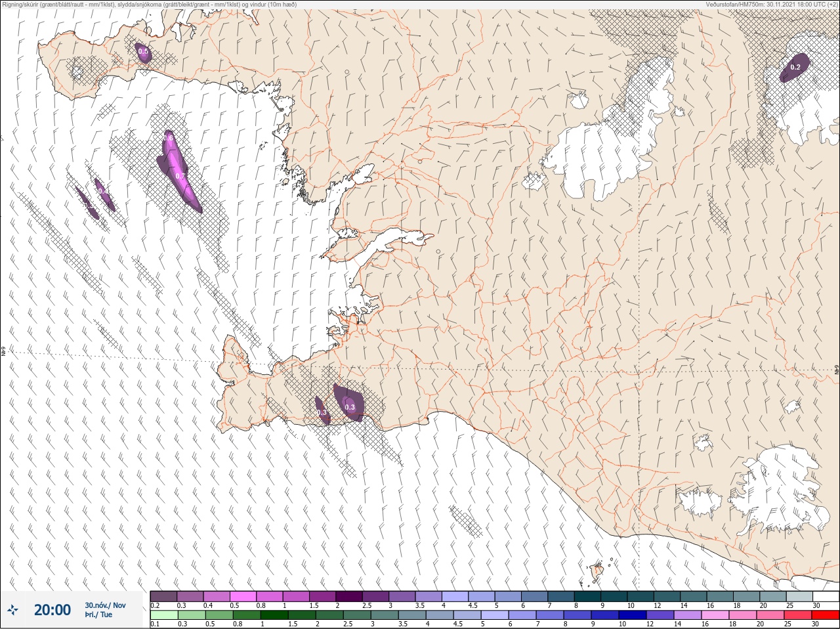Viewport: 840px width, 629px height.
Task: Click the 64N latitude label at the left edge
Action: click(3, 353)
